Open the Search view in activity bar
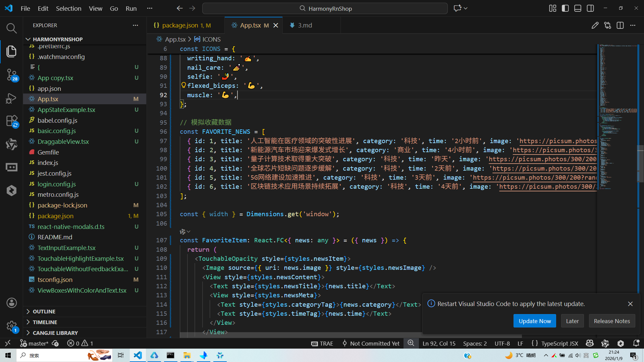This screenshot has width=644, height=362. (11, 28)
